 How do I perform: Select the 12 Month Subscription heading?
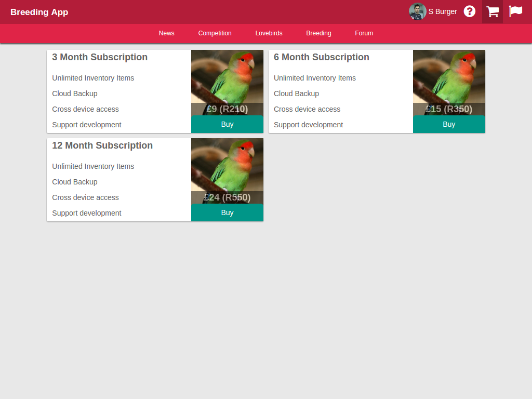102,145
